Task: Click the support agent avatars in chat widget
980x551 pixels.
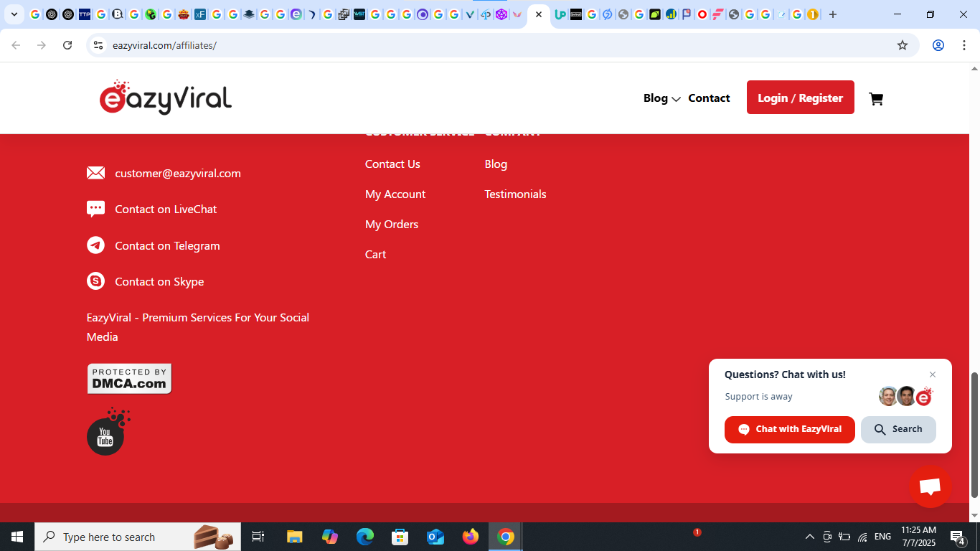Action: [906, 396]
